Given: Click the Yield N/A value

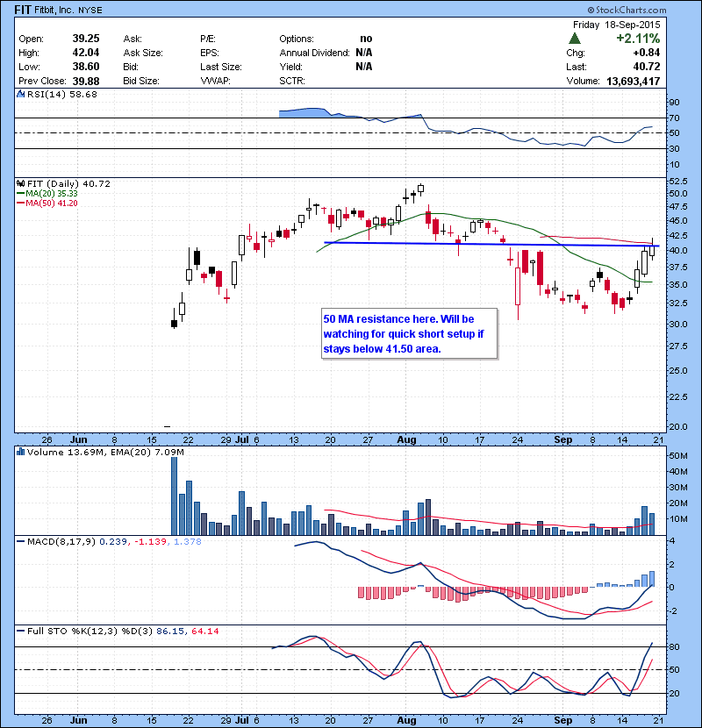Looking at the screenshot, I should point(364,67).
